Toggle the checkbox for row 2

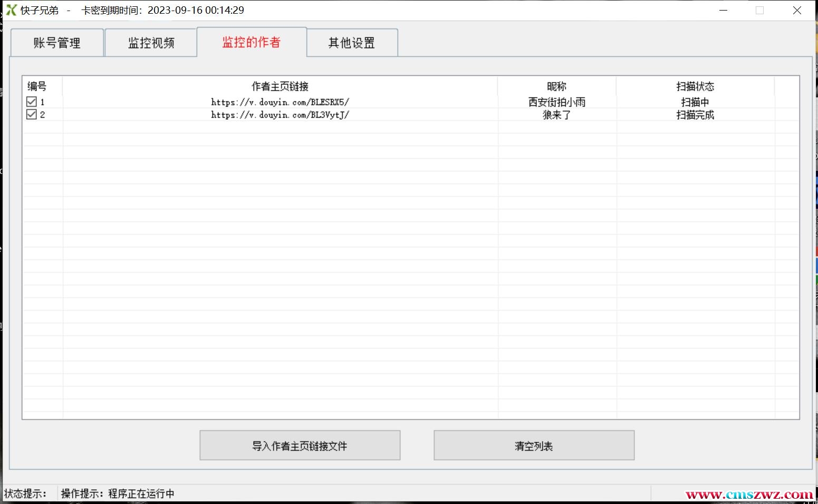[x=32, y=114]
